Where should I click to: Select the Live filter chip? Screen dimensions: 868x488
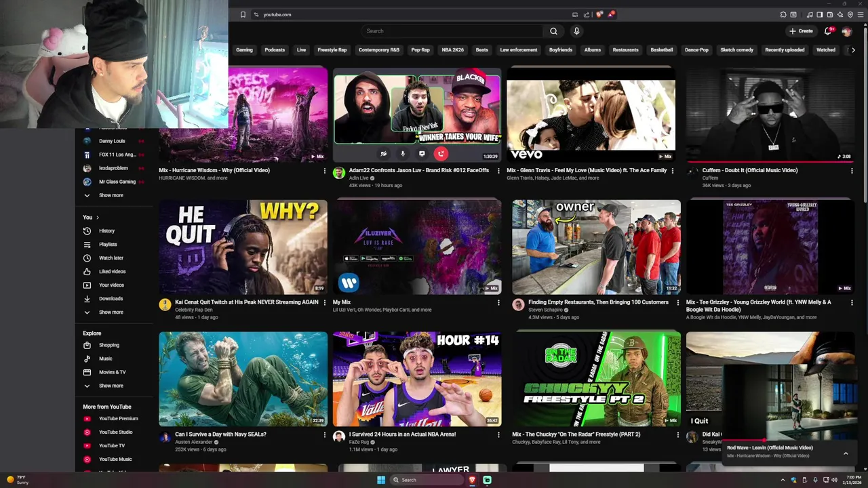(x=301, y=49)
